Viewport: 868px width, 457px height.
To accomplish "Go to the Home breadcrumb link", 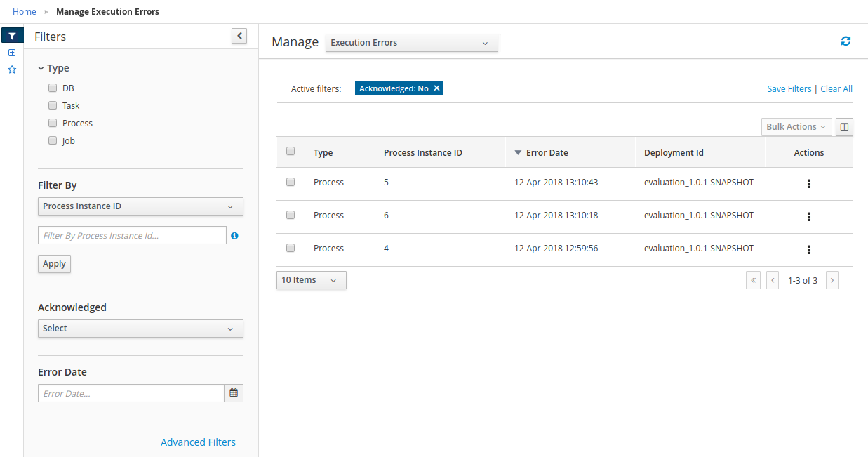I will click(25, 11).
